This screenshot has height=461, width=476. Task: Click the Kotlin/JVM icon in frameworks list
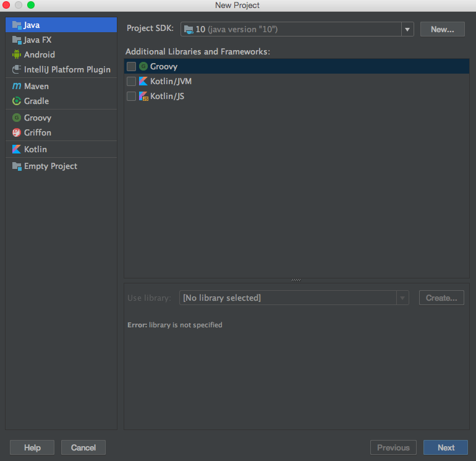click(x=143, y=81)
